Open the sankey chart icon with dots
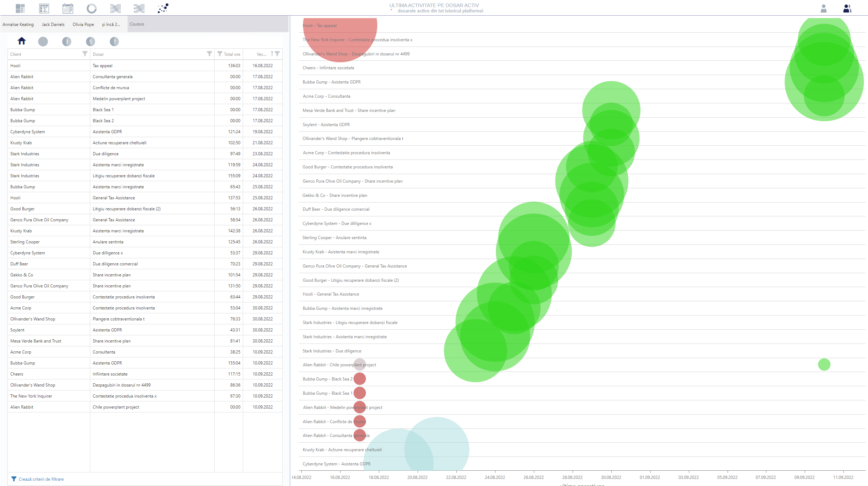This screenshot has width=868, height=486. 139,8
